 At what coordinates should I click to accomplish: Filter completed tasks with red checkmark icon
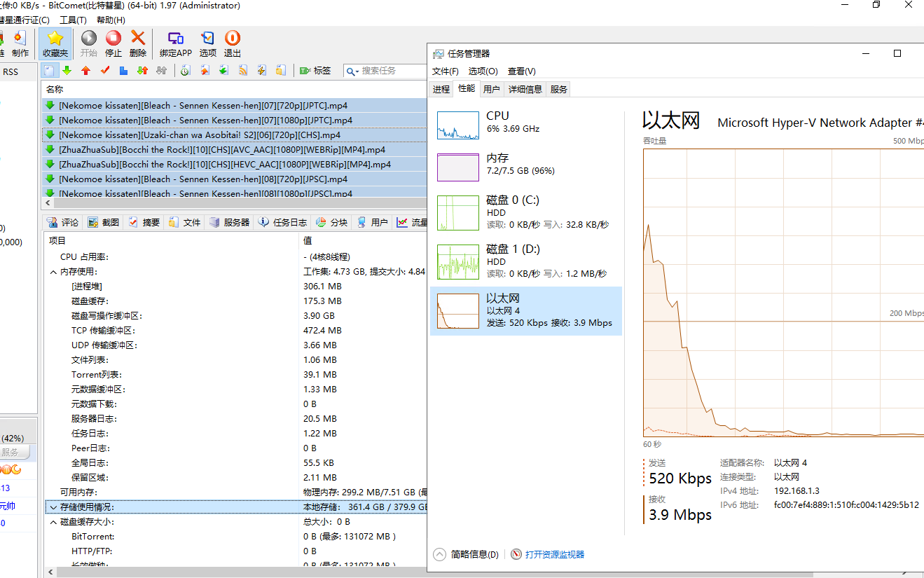point(105,70)
